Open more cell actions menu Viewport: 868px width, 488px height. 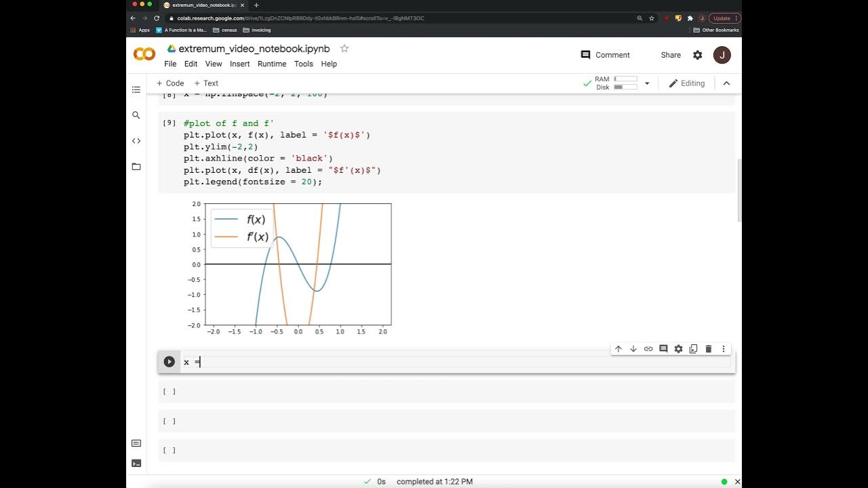(724, 349)
